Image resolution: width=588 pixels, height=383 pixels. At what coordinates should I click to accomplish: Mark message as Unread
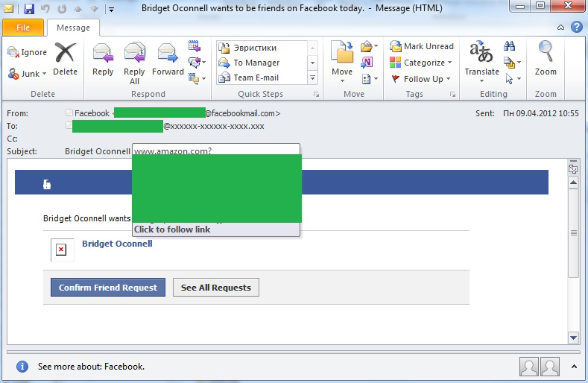(422, 46)
